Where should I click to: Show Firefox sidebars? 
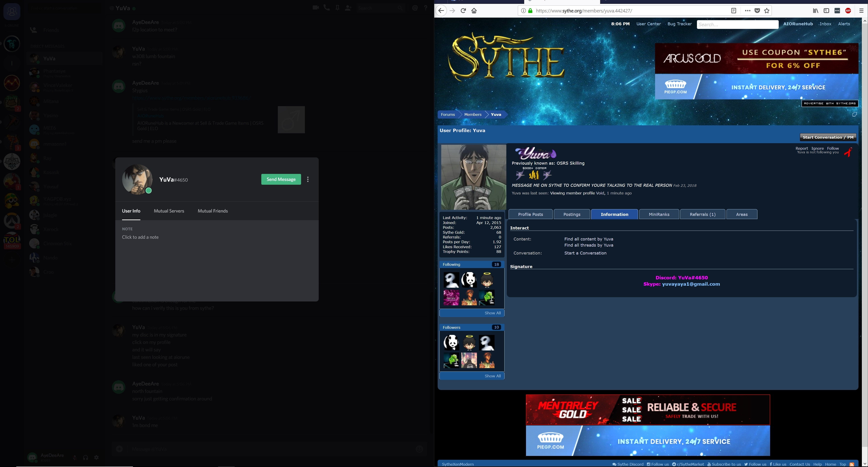[827, 11]
